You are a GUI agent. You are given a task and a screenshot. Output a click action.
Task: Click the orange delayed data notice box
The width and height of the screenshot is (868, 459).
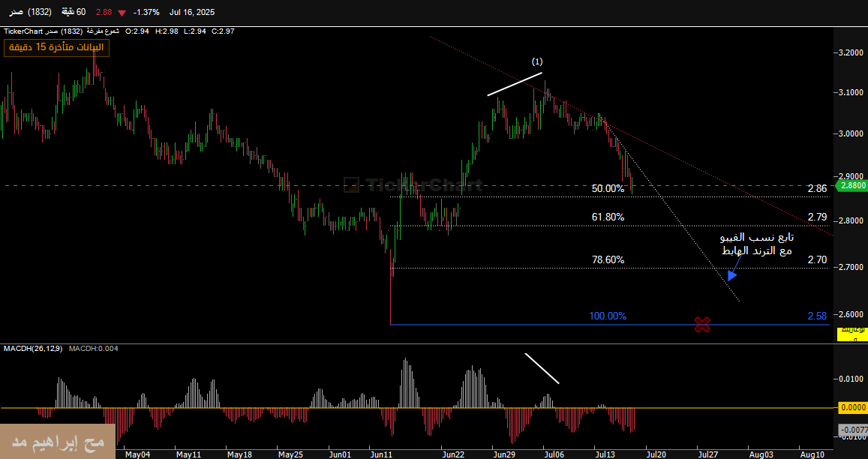point(58,48)
